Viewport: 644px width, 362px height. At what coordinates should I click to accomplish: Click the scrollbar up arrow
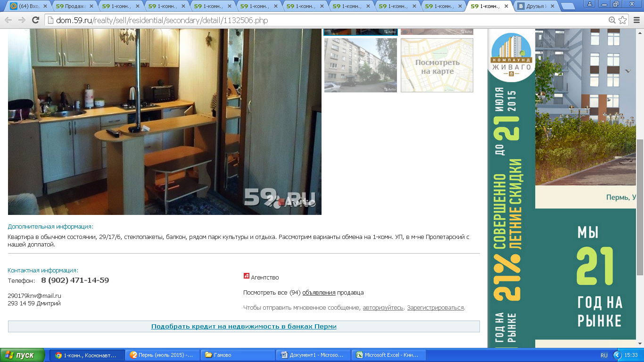(640, 33)
